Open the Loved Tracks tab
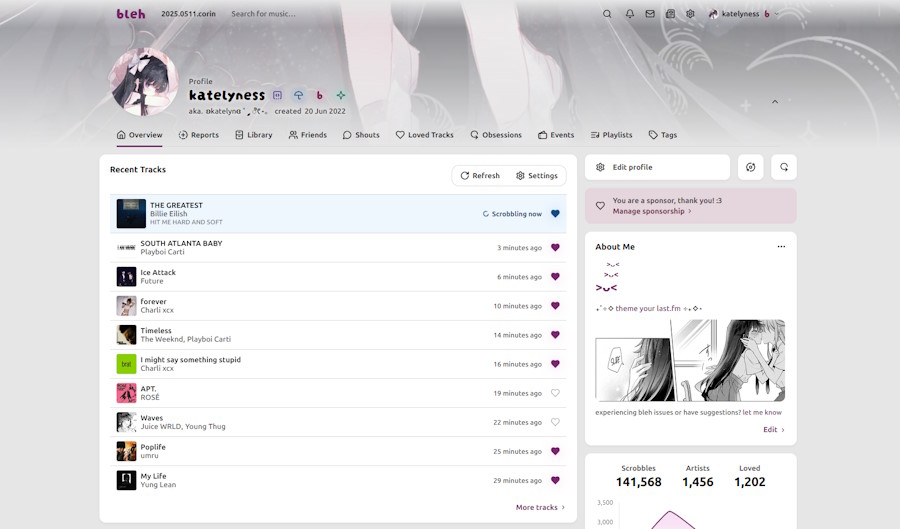Viewport: 900px width, 529px height. pyautogui.click(x=424, y=135)
